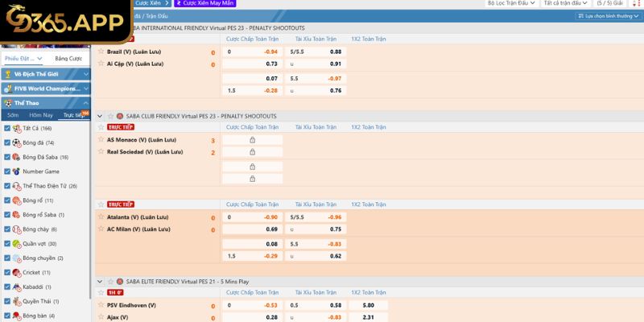Click the Quần vợt tennis ball icon
Screen dimensions: 644x322
tap(17, 244)
